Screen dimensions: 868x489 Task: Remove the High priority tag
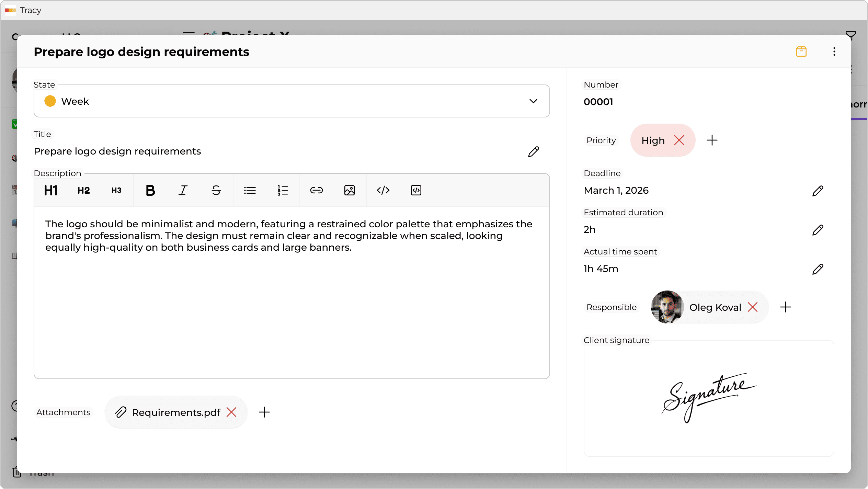(679, 140)
